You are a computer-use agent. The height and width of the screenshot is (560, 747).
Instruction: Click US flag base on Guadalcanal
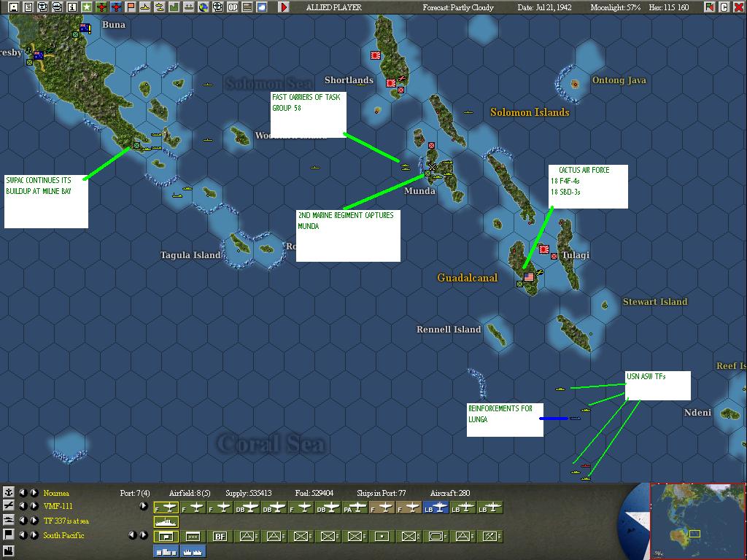point(529,276)
